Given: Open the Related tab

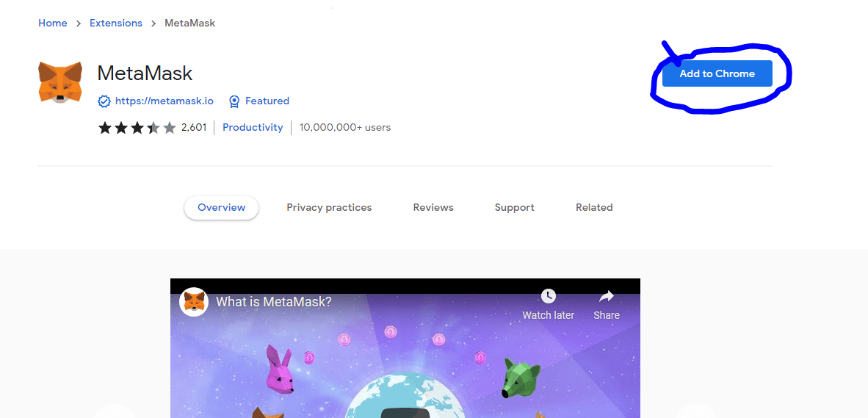Looking at the screenshot, I should [x=594, y=208].
